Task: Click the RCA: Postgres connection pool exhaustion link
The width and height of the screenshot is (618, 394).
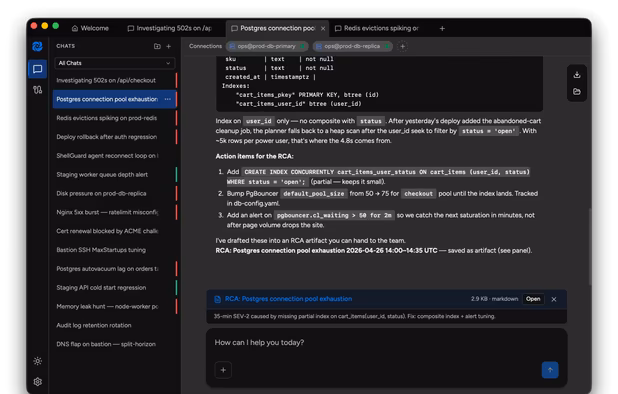Action: pyautogui.click(x=288, y=299)
